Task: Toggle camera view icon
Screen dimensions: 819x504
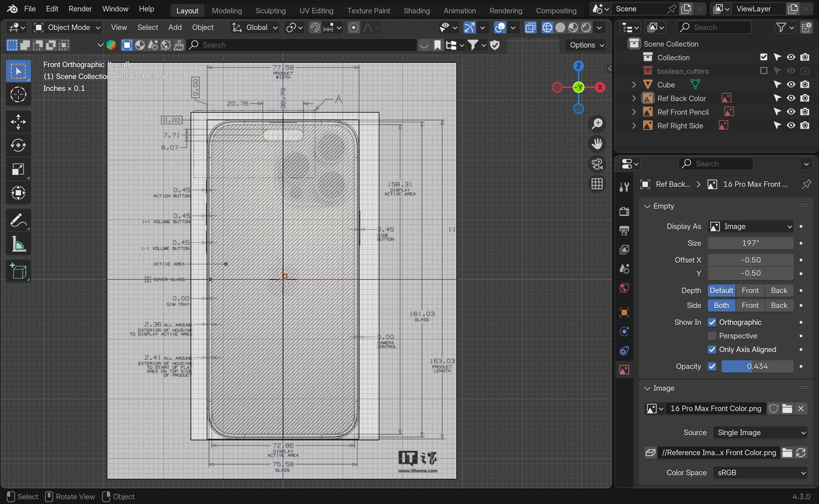Action: (597, 164)
